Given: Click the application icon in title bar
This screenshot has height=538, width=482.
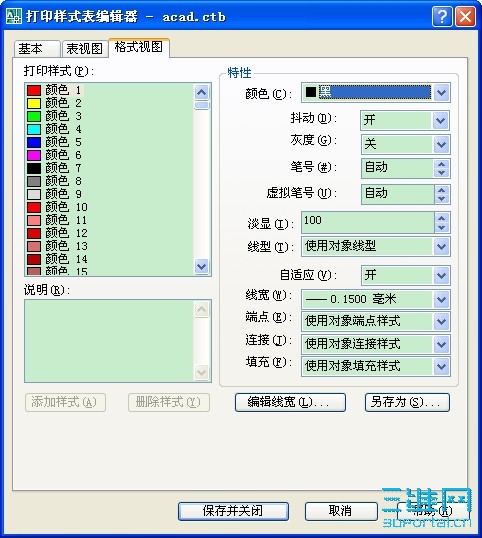Looking at the screenshot, I should coord(14,16).
